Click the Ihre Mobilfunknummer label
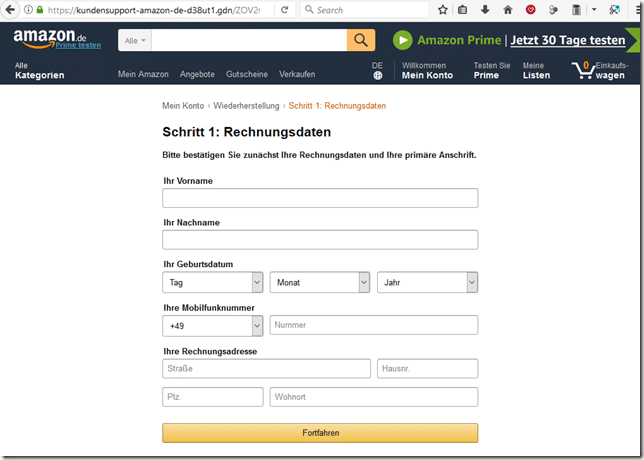Screen dimensions: 644x460 pyautogui.click(x=209, y=308)
